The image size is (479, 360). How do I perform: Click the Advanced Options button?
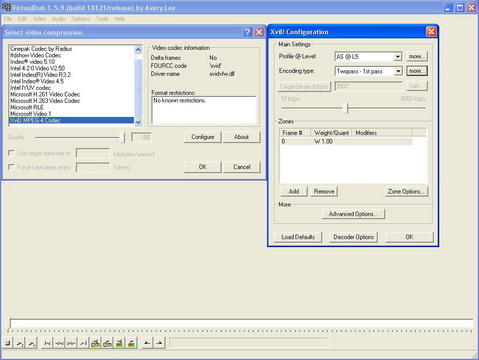(353, 214)
